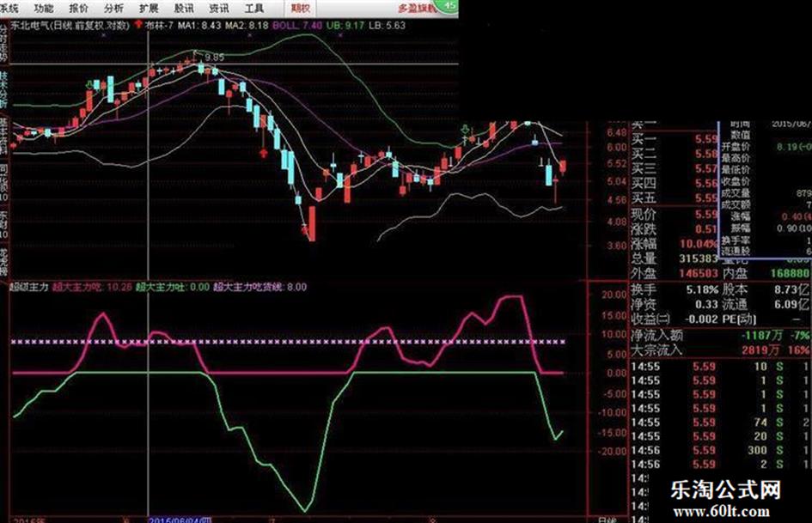This screenshot has width=812, height=523.
Task: Click the 多盈旗舰 link
Action: pos(418,9)
